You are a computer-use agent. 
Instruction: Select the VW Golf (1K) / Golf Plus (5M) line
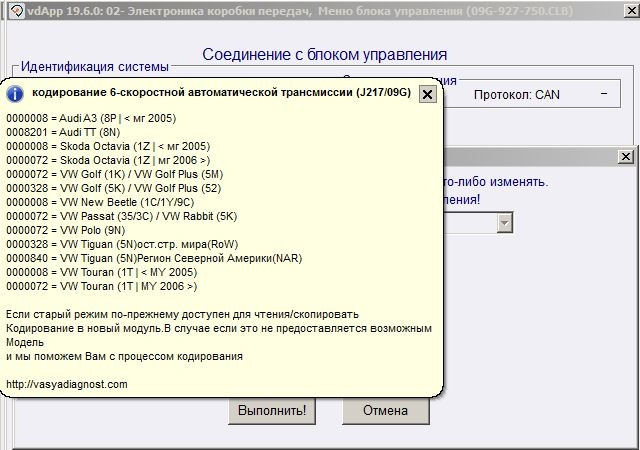coord(115,174)
